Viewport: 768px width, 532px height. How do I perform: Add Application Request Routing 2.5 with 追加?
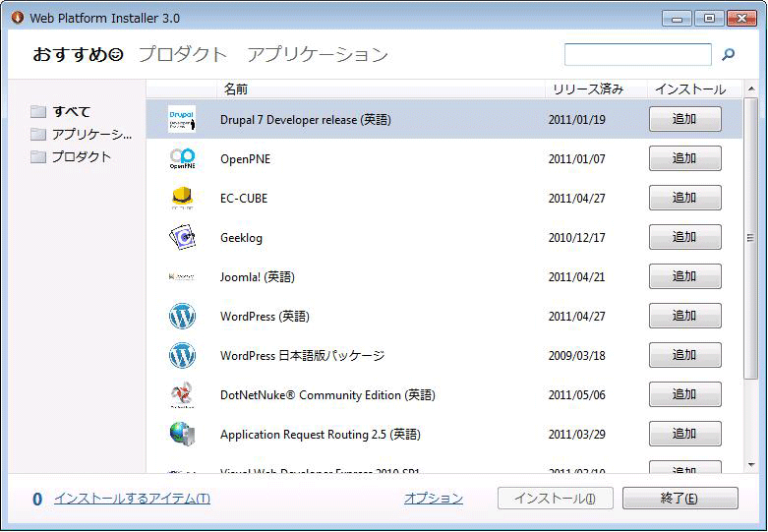click(684, 434)
